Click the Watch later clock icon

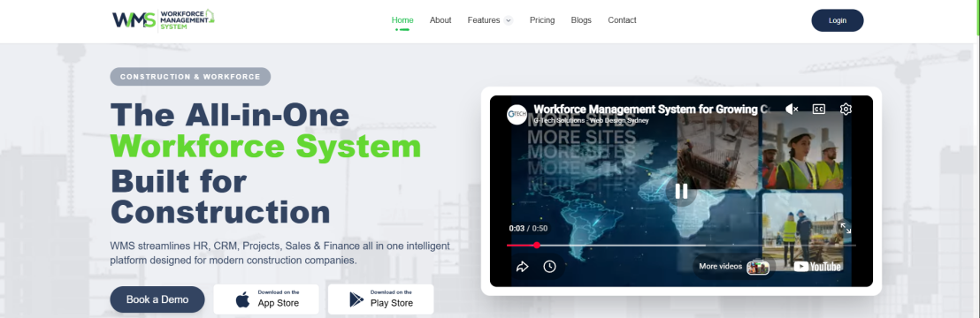(549, 267)
